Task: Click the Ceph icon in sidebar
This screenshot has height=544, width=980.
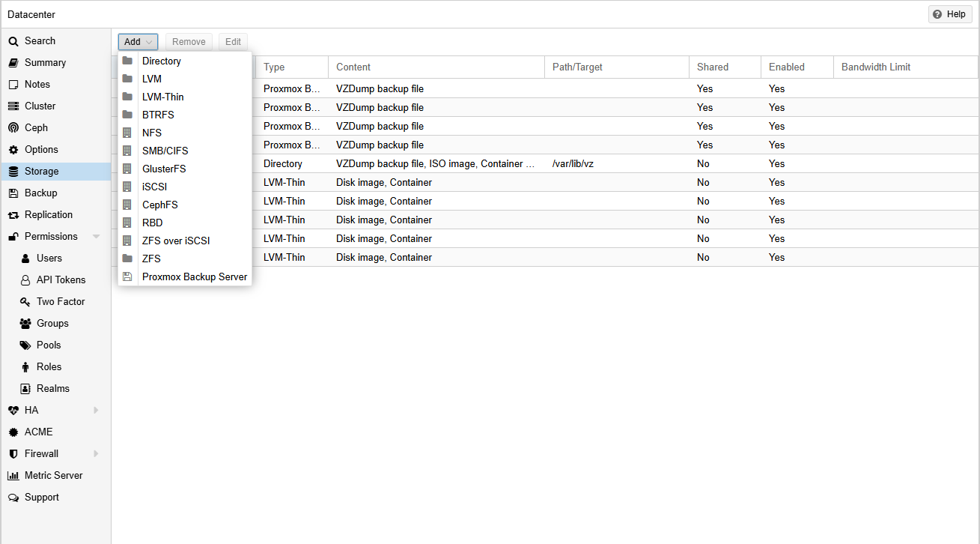Action: [13, 128]
